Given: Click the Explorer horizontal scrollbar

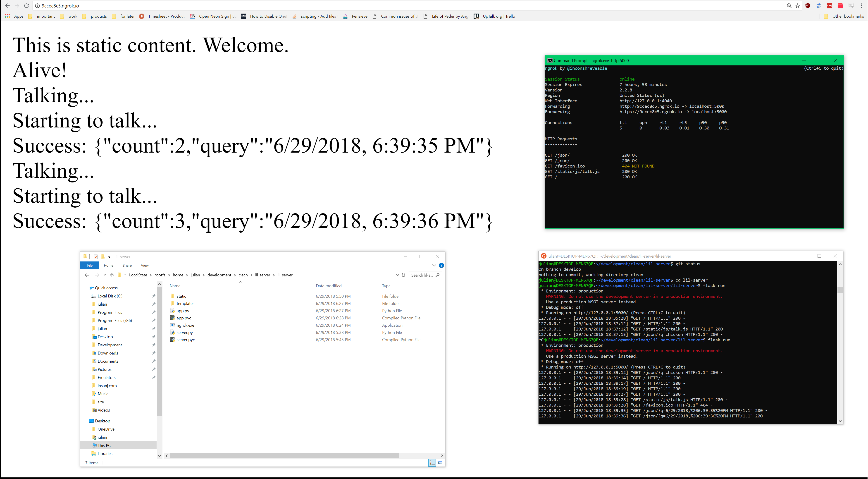Looking at the screenshot, I should 284,456.
